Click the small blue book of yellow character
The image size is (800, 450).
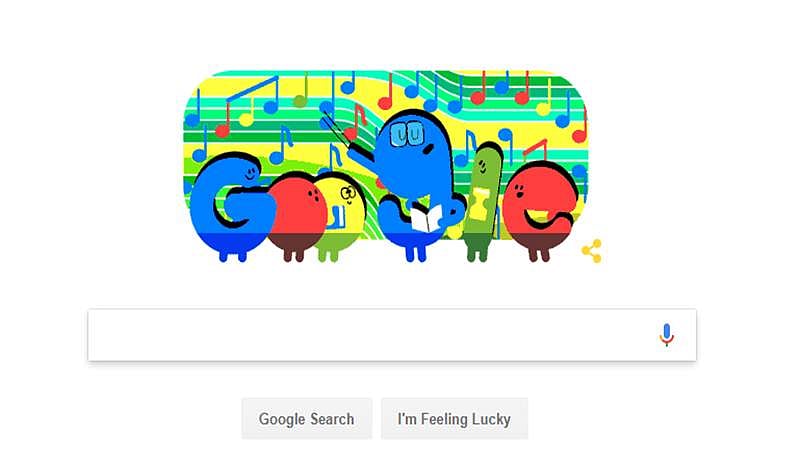pos(338,216)
